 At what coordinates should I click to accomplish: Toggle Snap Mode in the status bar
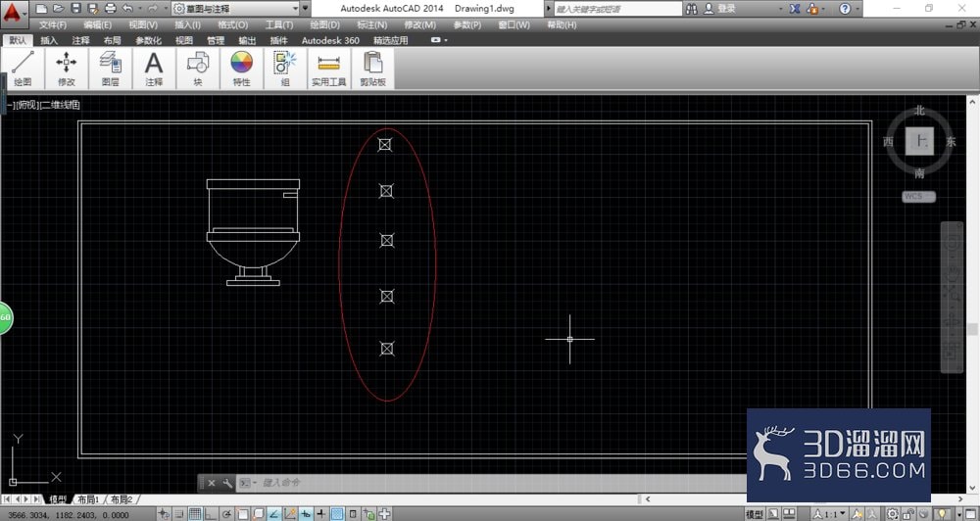(178, 514)
